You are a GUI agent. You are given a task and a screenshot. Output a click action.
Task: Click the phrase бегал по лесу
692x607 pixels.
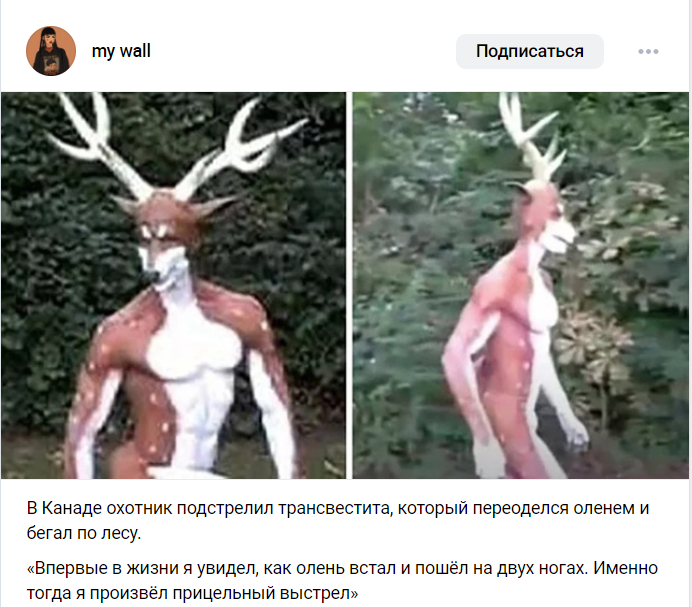84,533
